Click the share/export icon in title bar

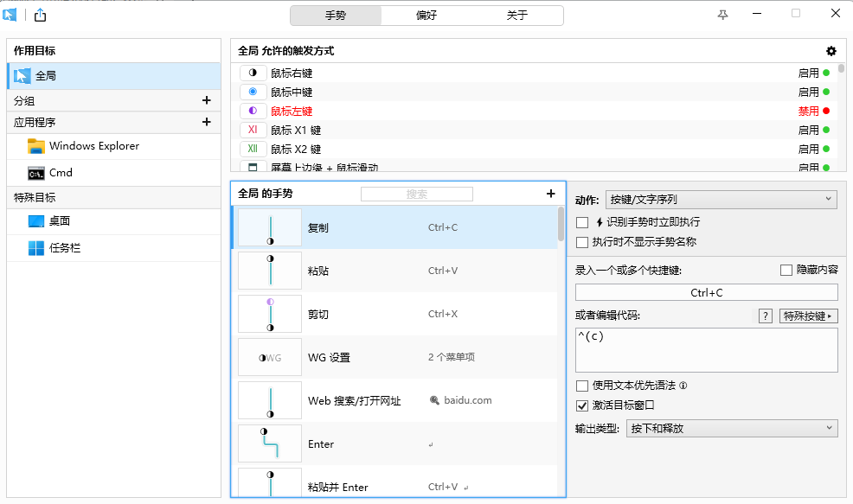[41, 15]
